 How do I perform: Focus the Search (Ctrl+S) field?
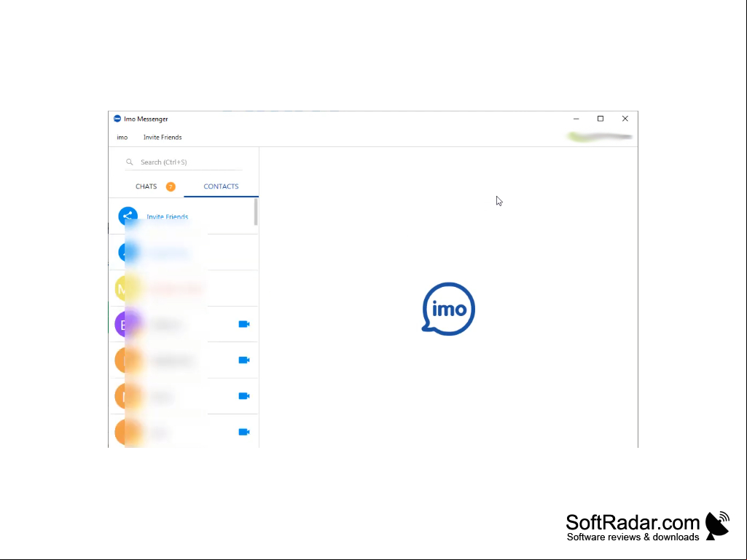184,162
